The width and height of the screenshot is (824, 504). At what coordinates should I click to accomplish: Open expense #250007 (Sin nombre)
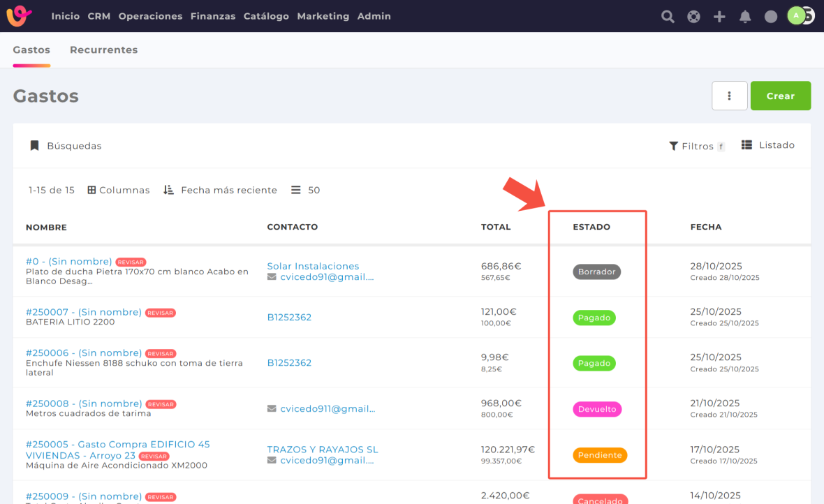tap(83, 312)
